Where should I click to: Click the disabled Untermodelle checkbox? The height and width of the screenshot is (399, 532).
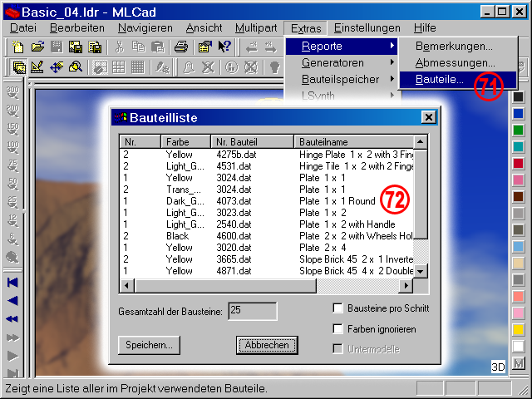tap(337, 349)
